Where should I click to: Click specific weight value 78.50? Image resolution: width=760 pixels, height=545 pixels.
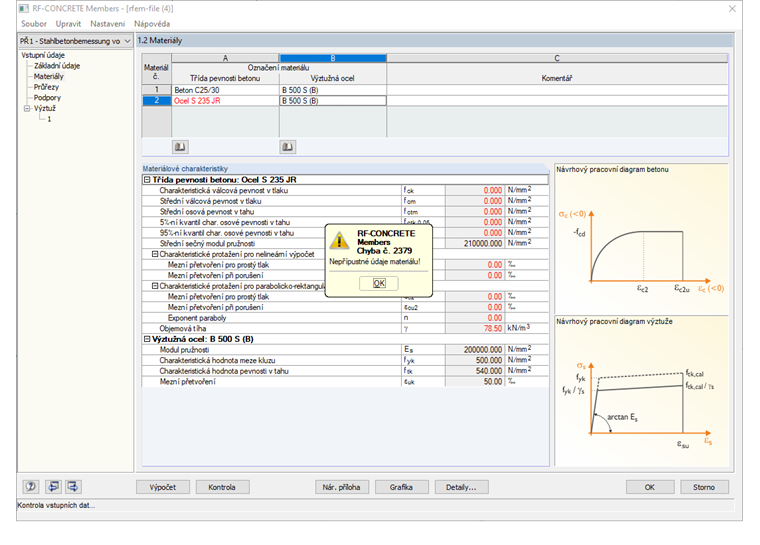pyautogui.click(x=475, y=328)
